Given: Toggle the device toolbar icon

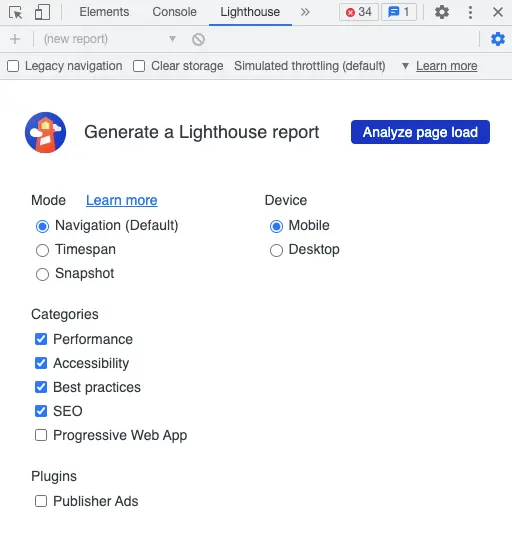Looking at the screenshot, I should [42, 12].
